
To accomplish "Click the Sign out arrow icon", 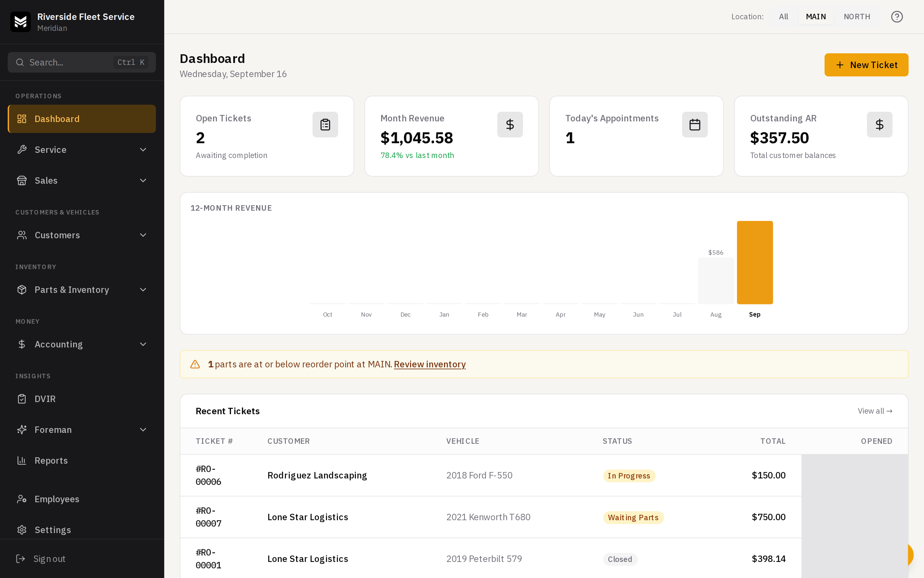I will 21,559.
